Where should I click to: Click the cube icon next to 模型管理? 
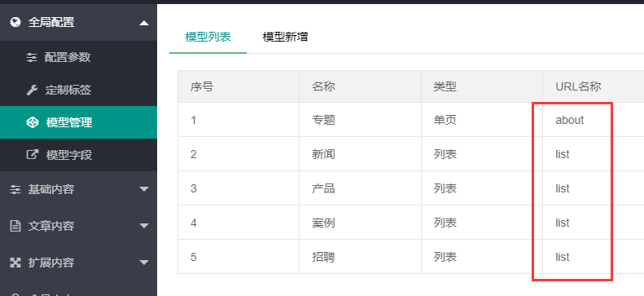click(x=33, y=122)
